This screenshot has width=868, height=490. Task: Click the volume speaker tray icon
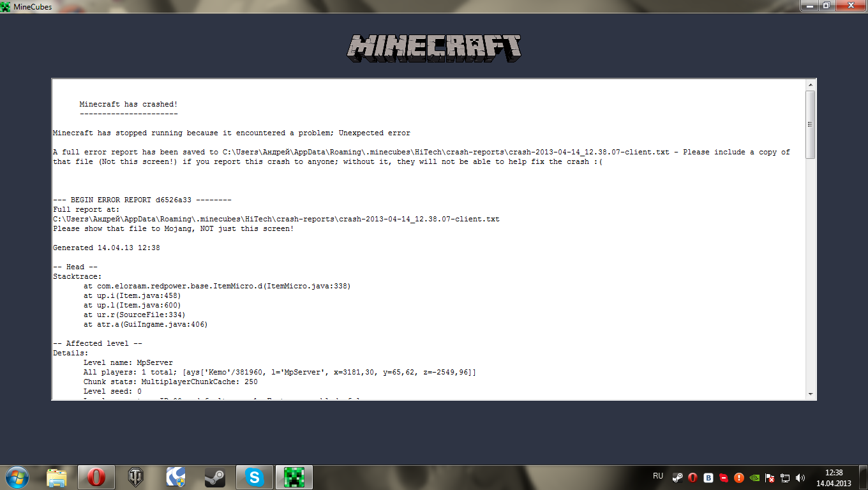(800, 477)
